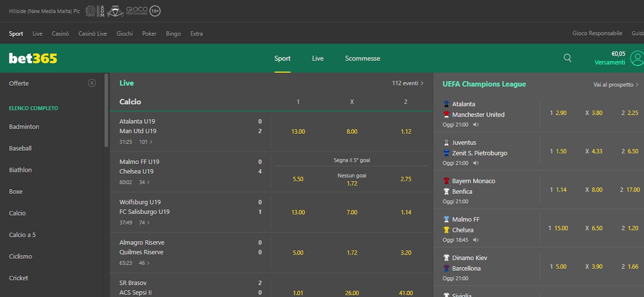
Task: Bet 3.20 on Quilmes Riserve win
Action: click(x=406, y=253)
